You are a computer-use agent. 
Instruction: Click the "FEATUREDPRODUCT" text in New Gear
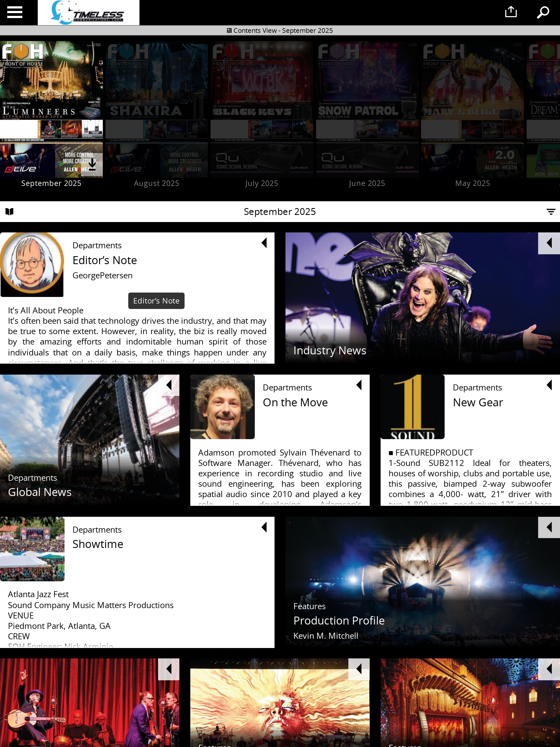[x=434, y=453]
